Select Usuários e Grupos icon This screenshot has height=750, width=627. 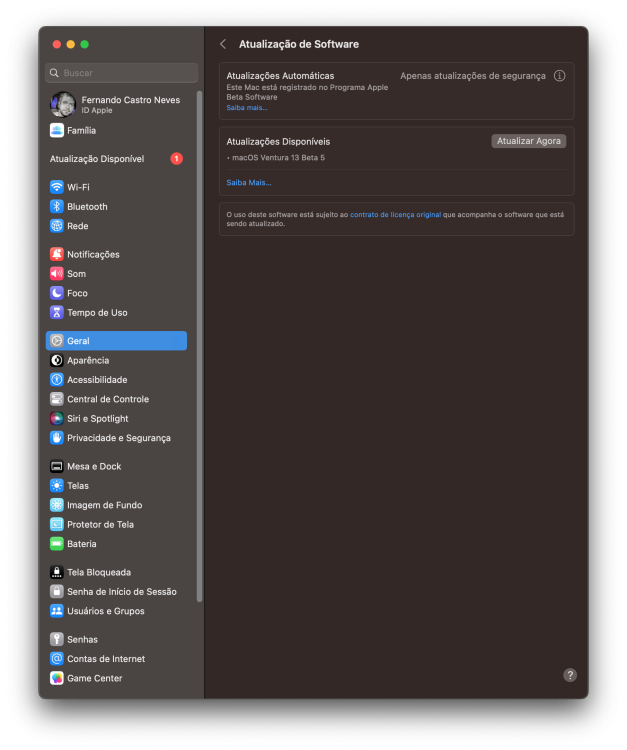[x=56, y=611]
